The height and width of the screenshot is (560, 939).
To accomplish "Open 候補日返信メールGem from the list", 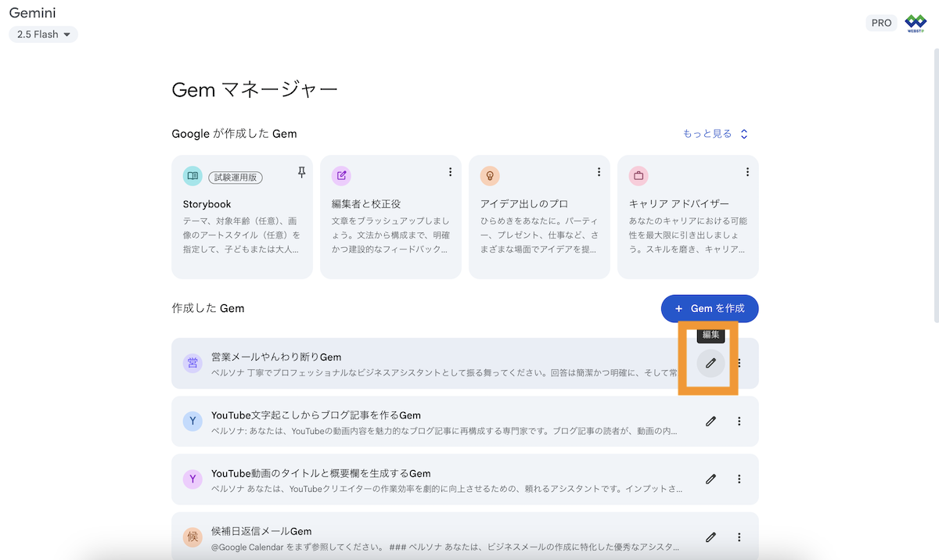I will pyautogui.click(x=465, y=537).
